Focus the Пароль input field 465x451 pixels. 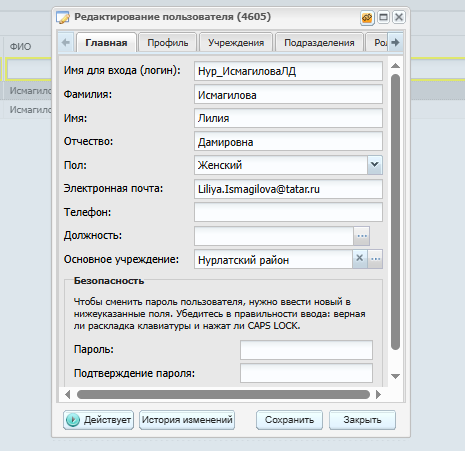[x=306, y=350]
